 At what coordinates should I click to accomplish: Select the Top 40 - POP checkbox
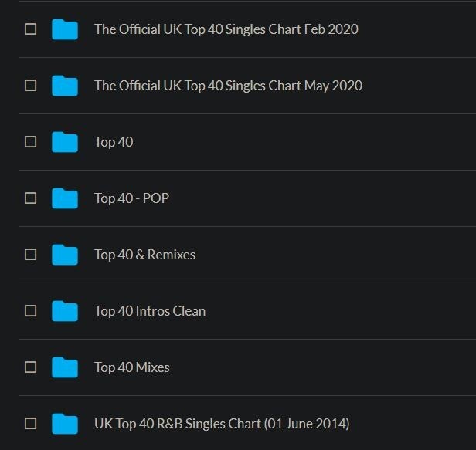point(31,198)
